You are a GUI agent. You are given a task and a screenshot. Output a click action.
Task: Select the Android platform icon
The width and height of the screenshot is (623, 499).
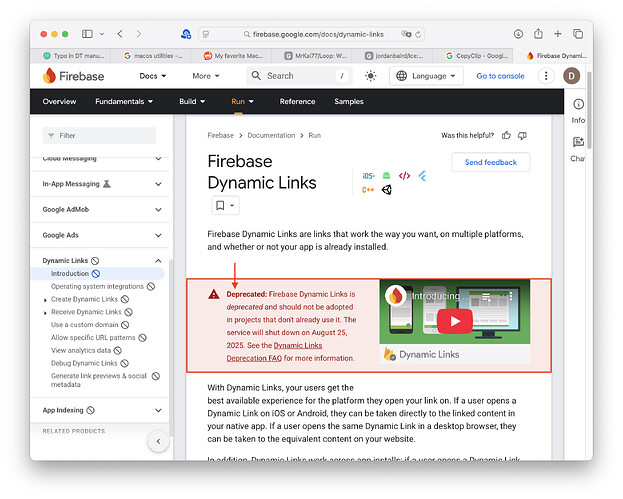(x=386, y=175)
